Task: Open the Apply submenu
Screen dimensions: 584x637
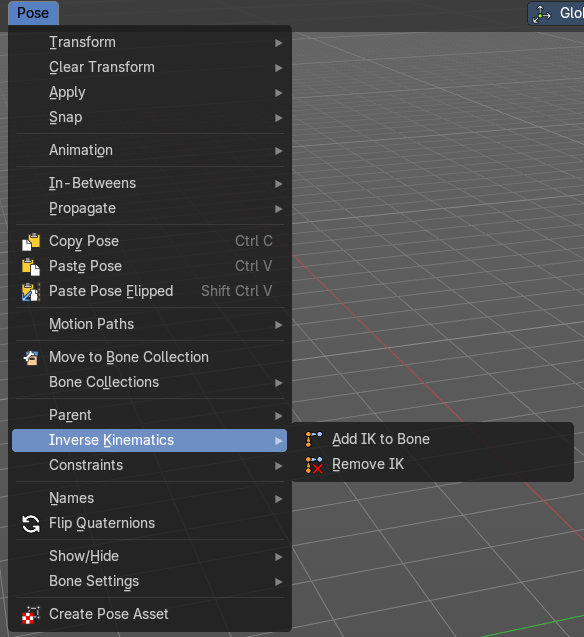Action: point(149,93)
